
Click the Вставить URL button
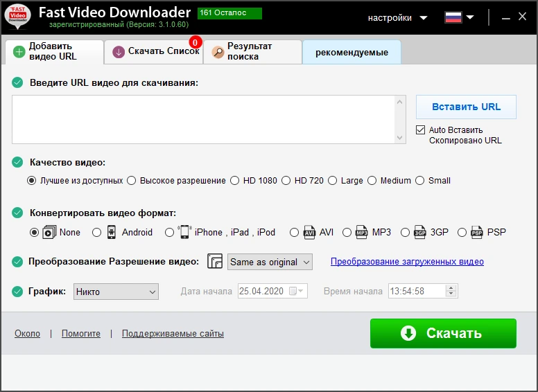pos(466,107)
